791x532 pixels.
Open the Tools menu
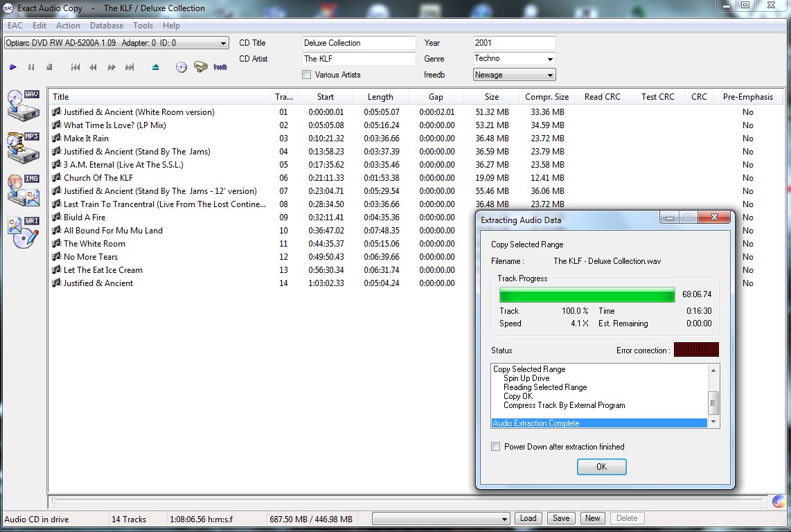[x=143, y=25]
